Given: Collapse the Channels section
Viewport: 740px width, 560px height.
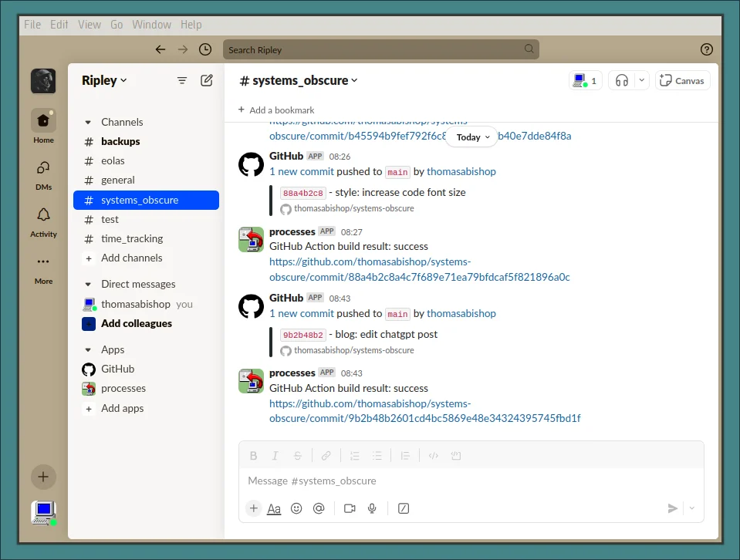Looking at the screenshot, I should pos(88,122).
